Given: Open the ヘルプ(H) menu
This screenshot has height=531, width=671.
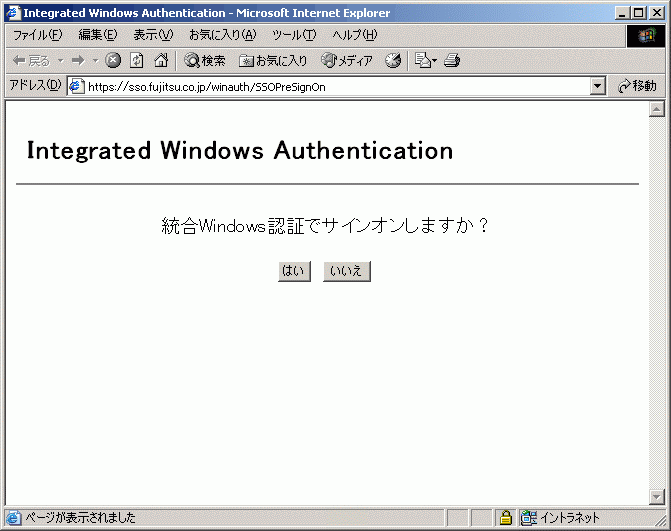Looking at the screenshot, I should (355, 35).
